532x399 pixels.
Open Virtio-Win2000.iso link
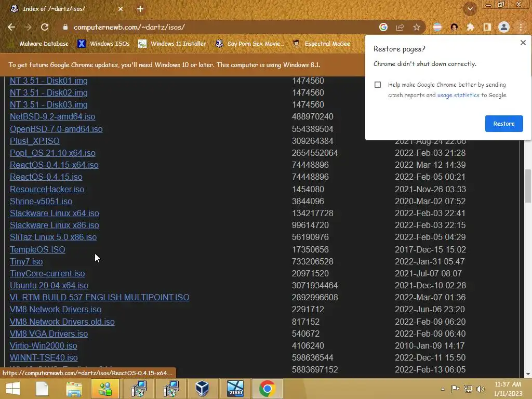pos(44,345)
